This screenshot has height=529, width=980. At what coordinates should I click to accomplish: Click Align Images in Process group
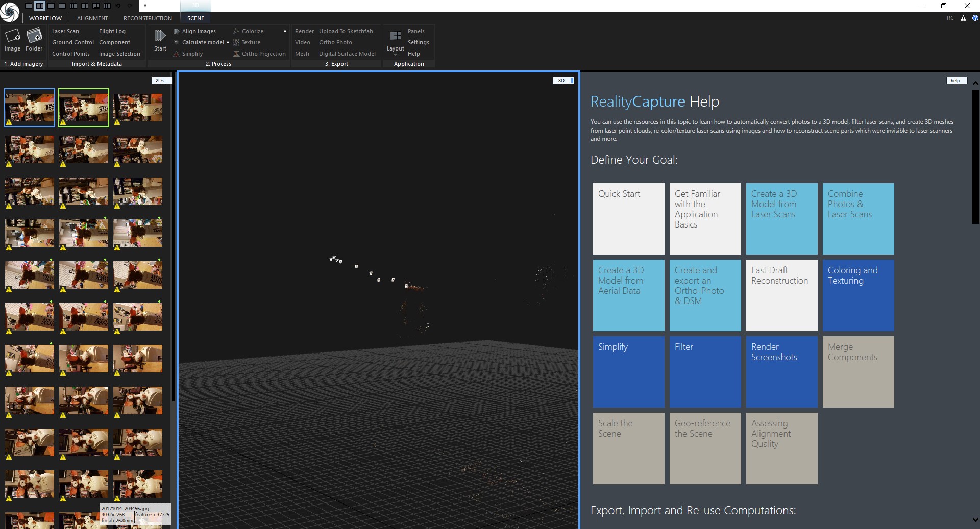pyautogui.click(x=194, y=31)
